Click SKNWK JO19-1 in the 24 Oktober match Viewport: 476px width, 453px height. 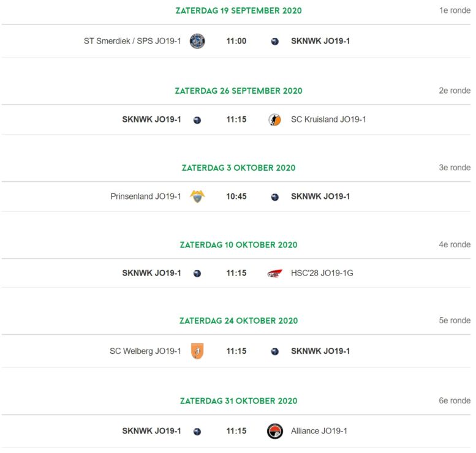pos(320,351)
